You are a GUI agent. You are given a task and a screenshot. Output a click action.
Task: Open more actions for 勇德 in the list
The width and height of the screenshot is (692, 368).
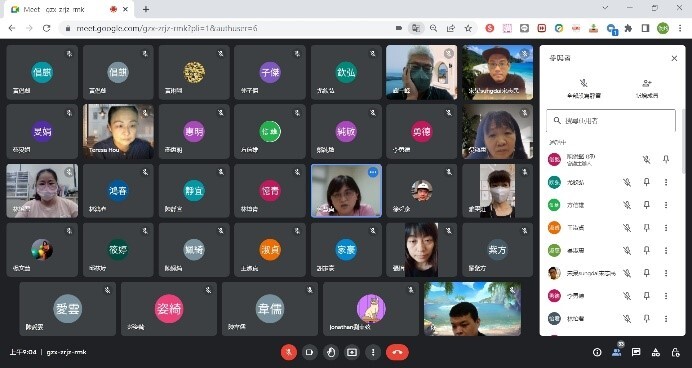pos(666,296)
